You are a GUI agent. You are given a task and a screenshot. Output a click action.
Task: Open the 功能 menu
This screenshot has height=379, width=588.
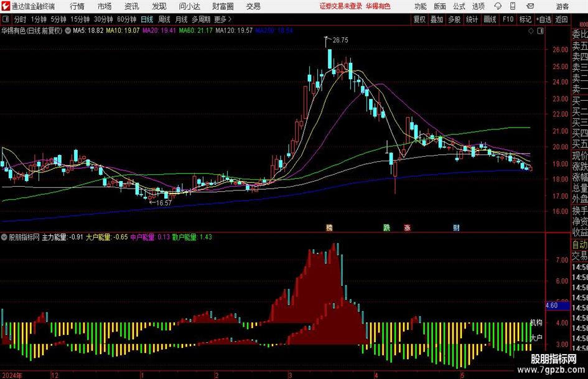pyautogui.click(x=421, y=6)
